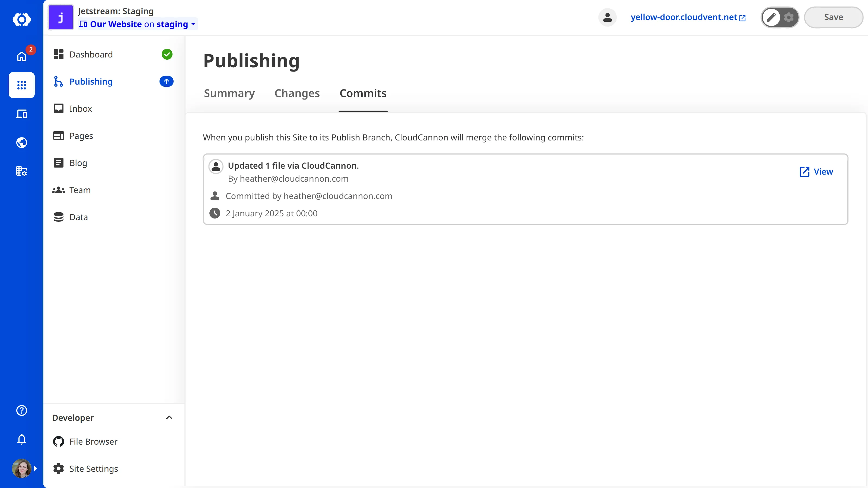868x488 pixels.
Task: Collapse the Developer section chevron
Action: coord(169,418)
